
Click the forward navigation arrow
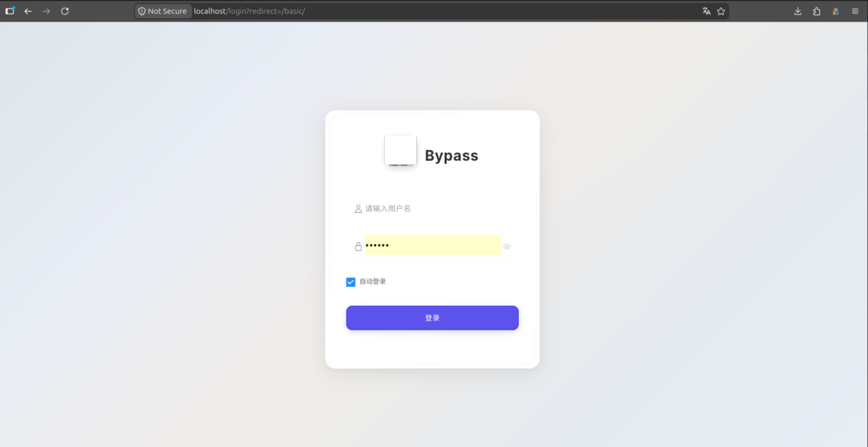[46, 11]
